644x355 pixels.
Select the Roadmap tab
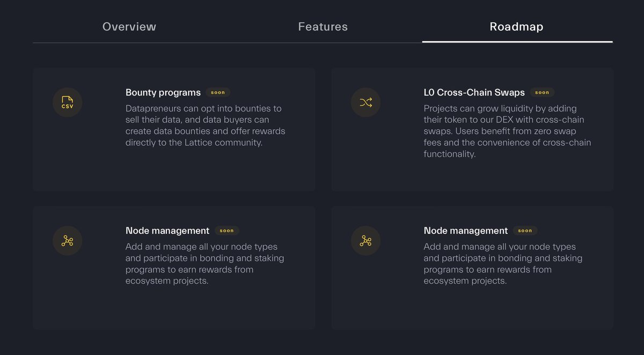click(516, 27)
